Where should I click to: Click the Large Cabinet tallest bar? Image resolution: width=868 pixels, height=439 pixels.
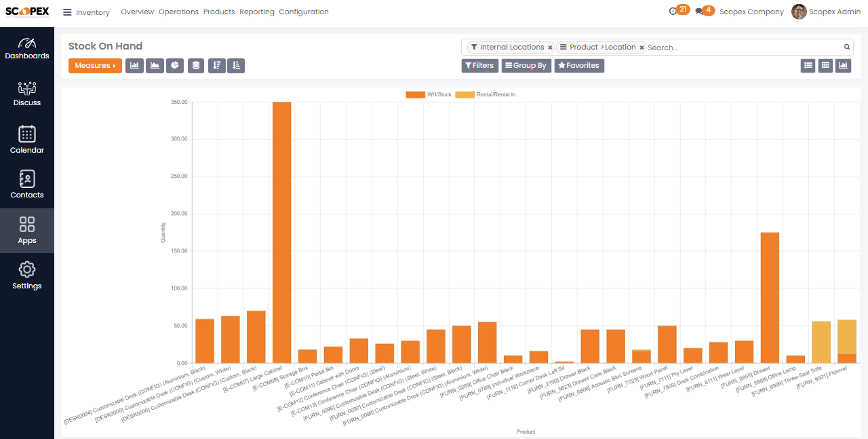coord(282,232)
